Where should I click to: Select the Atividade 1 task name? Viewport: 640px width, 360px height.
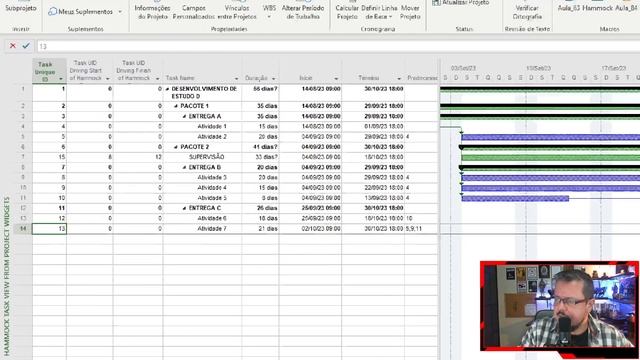pos(212,127)
